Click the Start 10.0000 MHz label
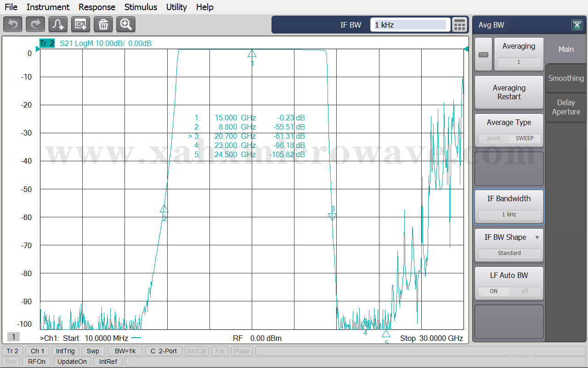Image resolution: width=588 pixels, height=368 pixels. 96,339
